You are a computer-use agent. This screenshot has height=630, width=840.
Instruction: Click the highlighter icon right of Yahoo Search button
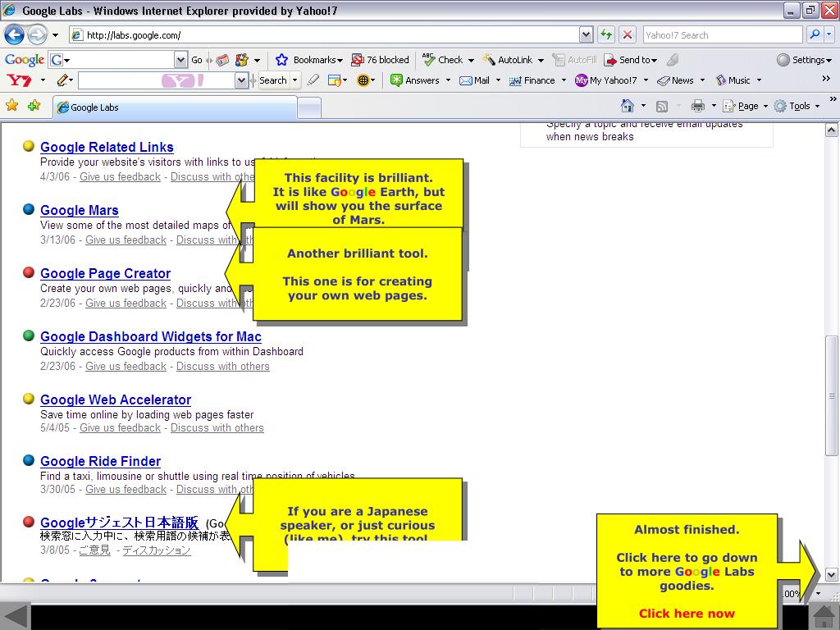313,80
